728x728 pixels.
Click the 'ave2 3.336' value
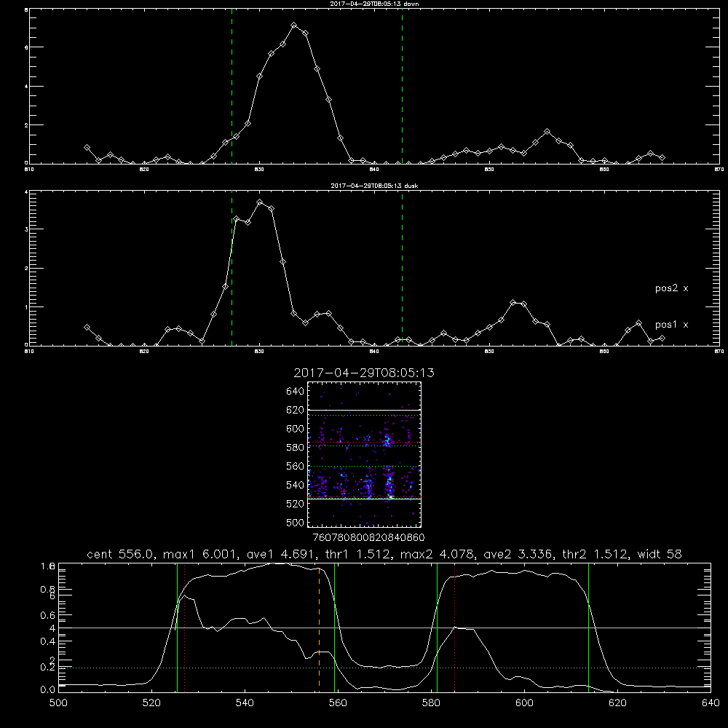pos(517,554)
